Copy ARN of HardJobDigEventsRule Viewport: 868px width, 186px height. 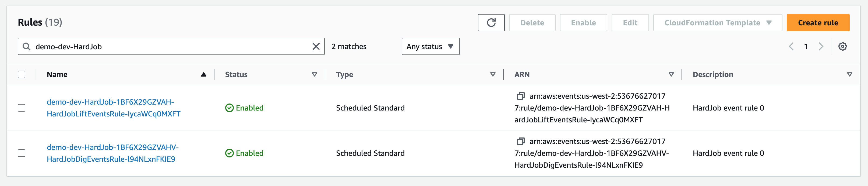[x=521, y=142]
